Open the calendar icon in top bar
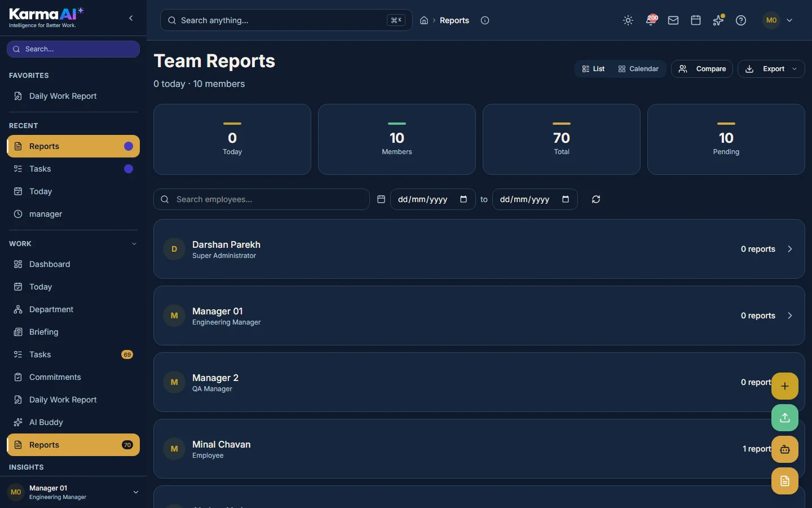 [x=696, y=20]
